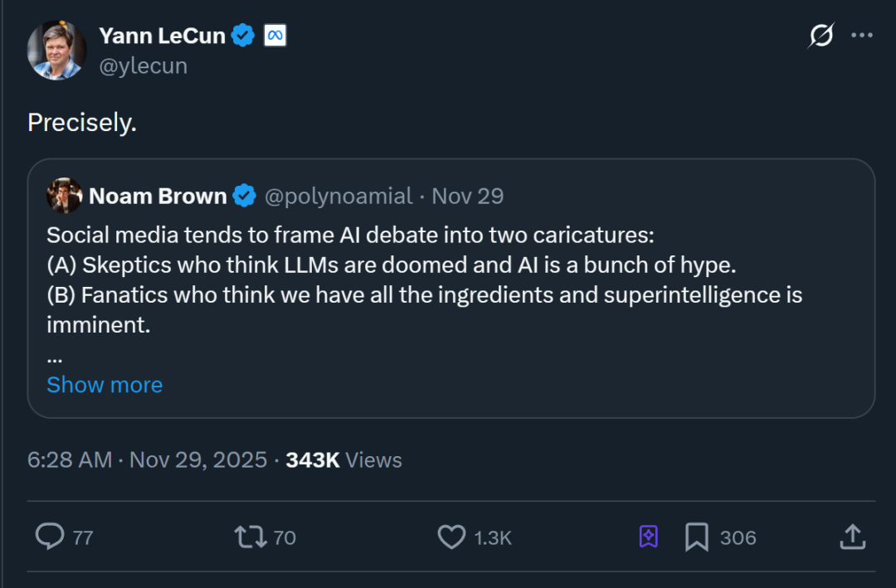
Task: Click Noam Brown's small avatar
Action: tap(64, 196)
